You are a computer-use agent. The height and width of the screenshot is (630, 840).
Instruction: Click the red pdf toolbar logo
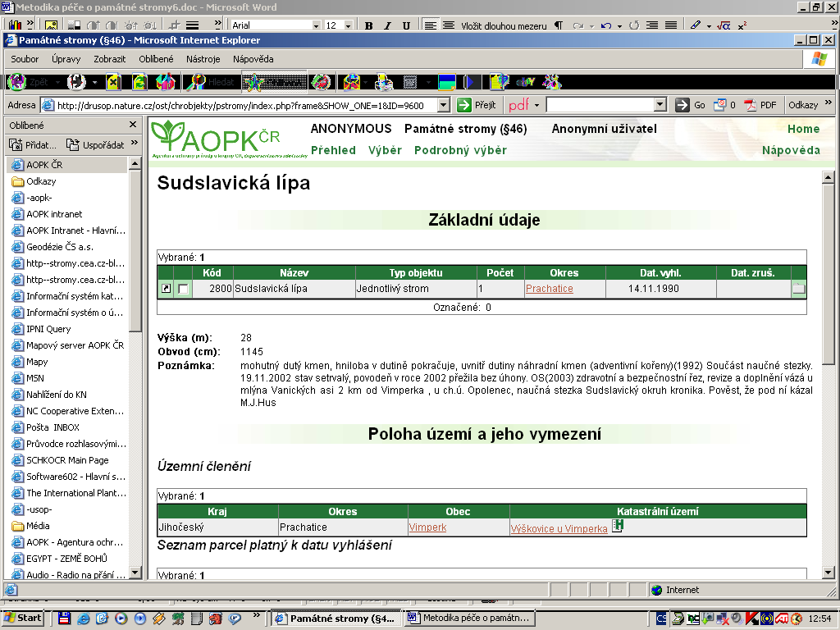coord(518,105)
